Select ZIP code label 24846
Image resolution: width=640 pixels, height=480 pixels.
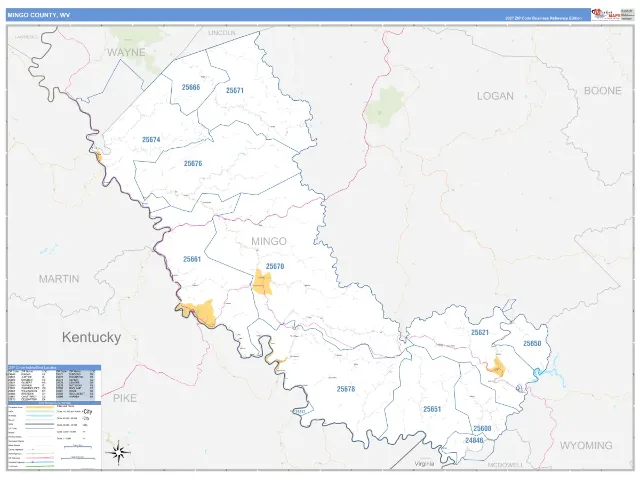[474, 441]
